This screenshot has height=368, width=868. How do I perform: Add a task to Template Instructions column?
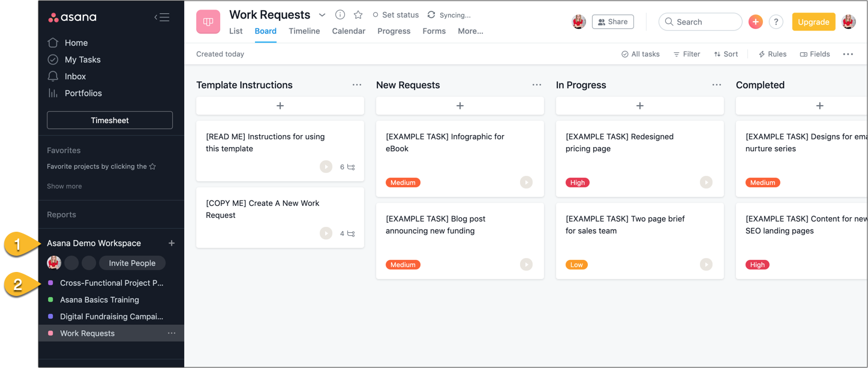click(280, 106)
